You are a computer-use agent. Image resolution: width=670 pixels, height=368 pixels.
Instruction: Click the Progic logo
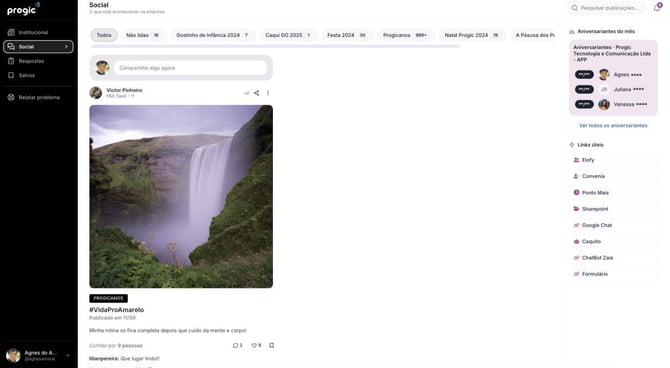23,9
